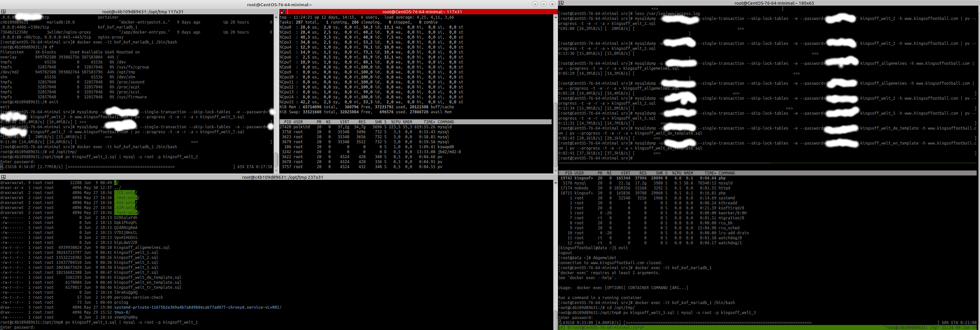Click file name kingsoff_welt_7.sql in listing
The image size is (980, 330).
pos(136,272)
